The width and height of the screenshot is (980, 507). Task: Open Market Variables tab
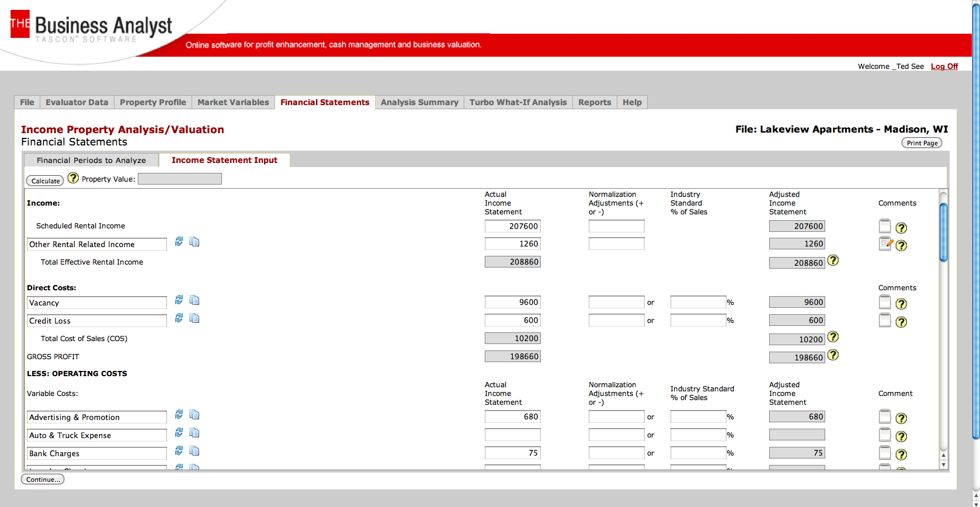(233, 102)
